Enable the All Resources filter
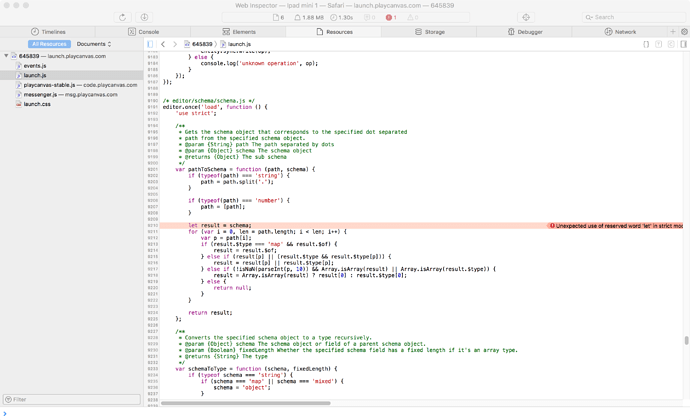 (x=49, y=44)
